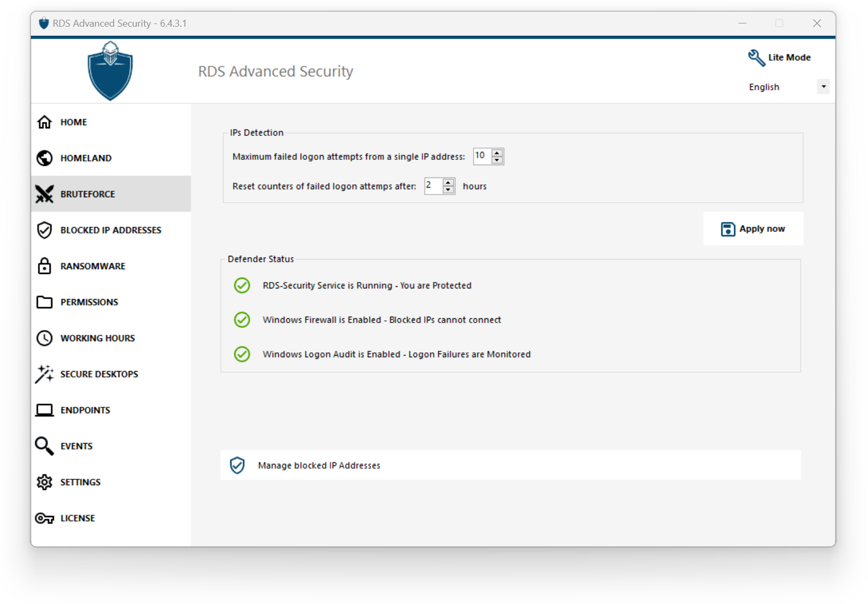Click the RDS-Security Service running check icon
This screenshot has width=868, height=604.
(242, 286)
